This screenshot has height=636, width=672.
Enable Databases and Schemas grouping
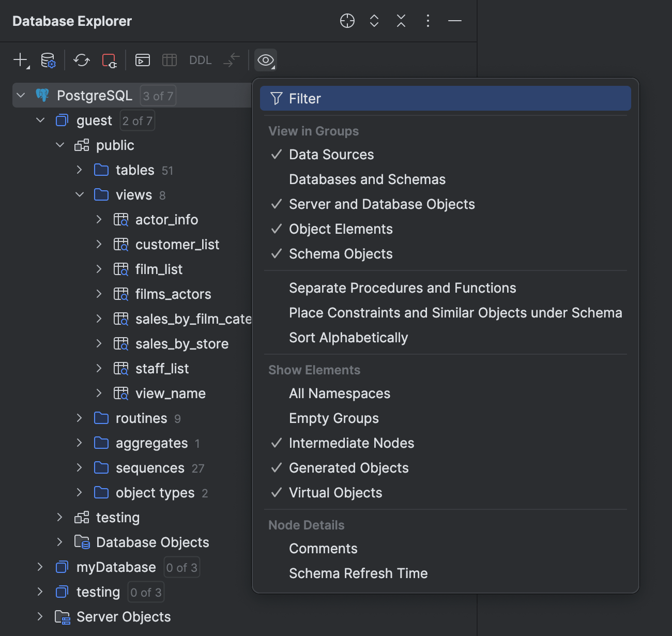pos(367,179)
